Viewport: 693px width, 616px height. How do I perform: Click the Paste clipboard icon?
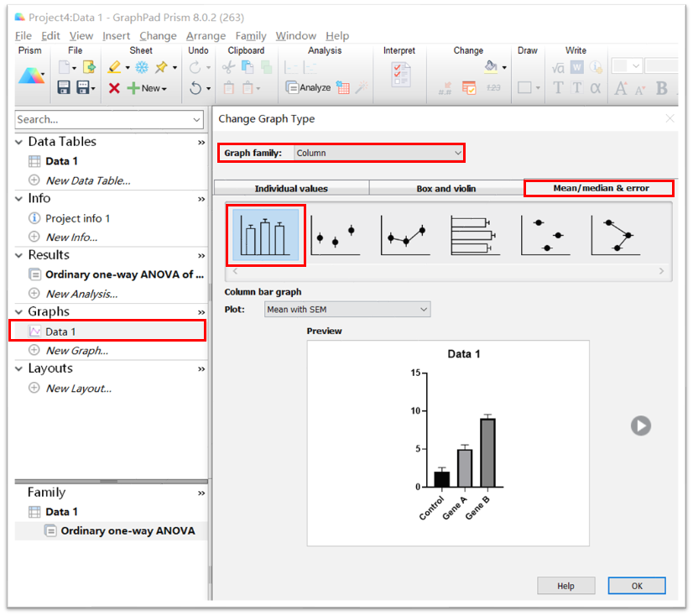[228, 88]
